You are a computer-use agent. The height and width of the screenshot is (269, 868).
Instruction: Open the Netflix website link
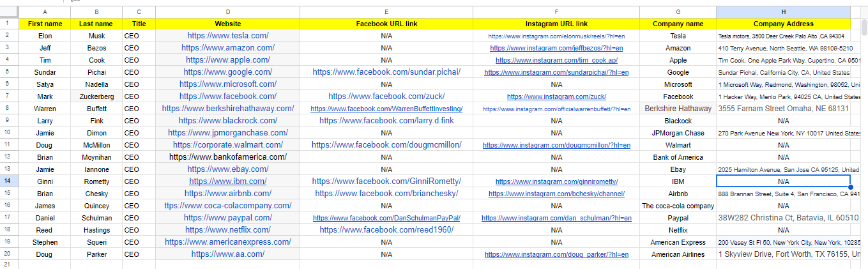(227, 230)
